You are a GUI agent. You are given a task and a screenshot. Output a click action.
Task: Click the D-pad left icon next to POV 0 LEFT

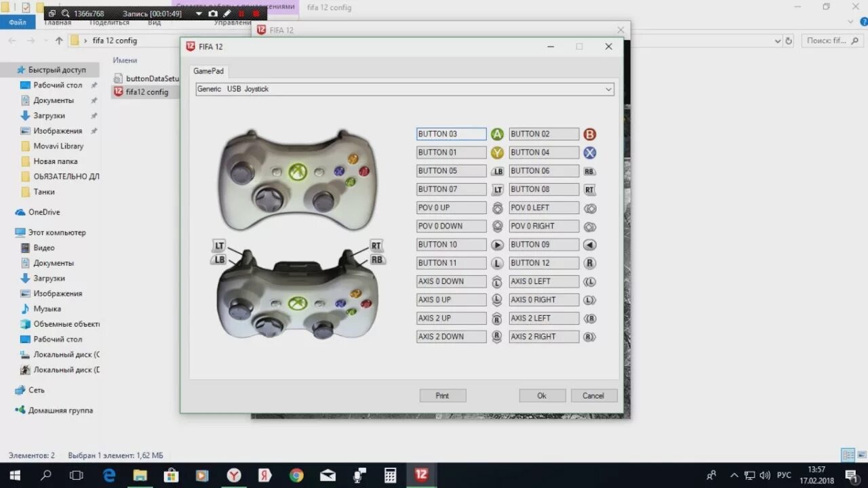click(x=590, y=208)
